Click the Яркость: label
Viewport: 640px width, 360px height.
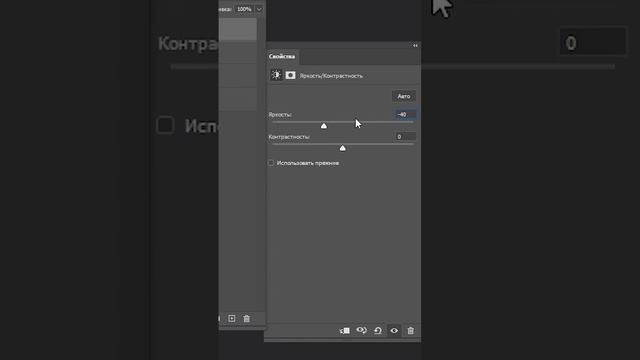click(280, 115)
